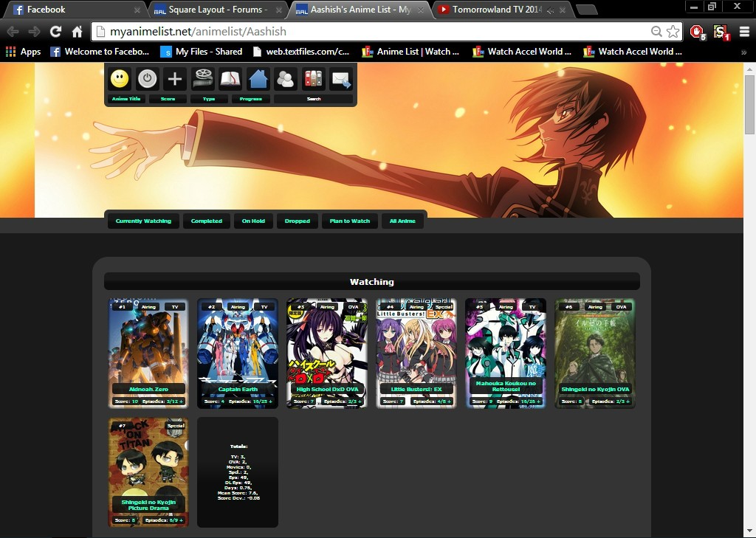
Task: Open the Plan to Watch tab
Action: point(350,221)
